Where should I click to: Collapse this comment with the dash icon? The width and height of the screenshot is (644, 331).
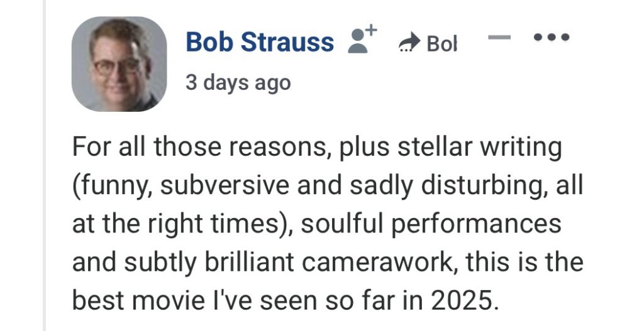(x=499, y=38)
